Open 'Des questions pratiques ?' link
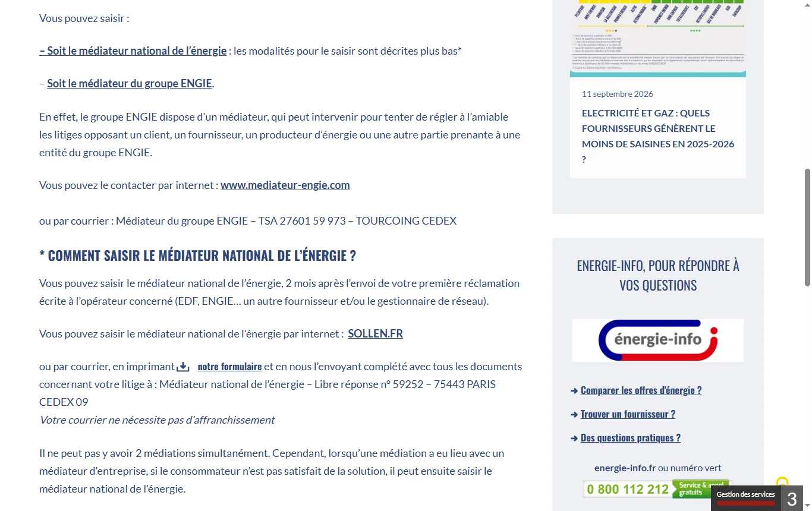This screenshot has width=812, height=511. pyautogui.click(x=631, y=438)
